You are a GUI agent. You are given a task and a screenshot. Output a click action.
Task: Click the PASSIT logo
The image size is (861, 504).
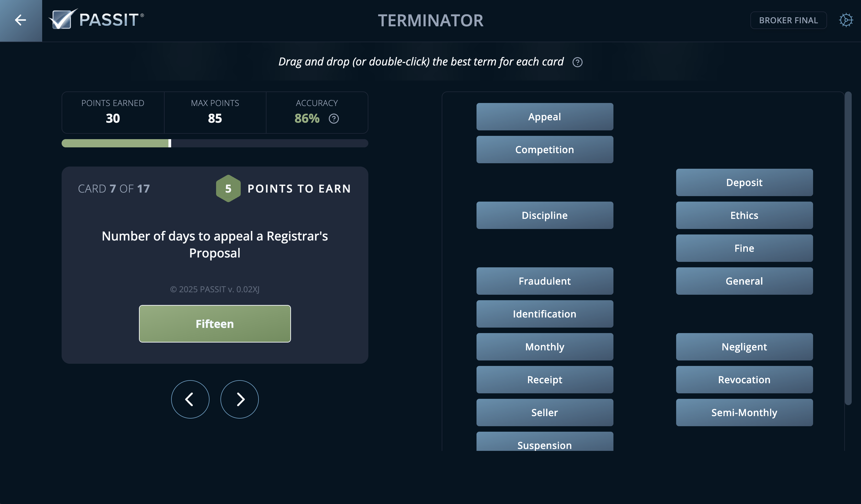pyautogui.click(x=96, y=20)
